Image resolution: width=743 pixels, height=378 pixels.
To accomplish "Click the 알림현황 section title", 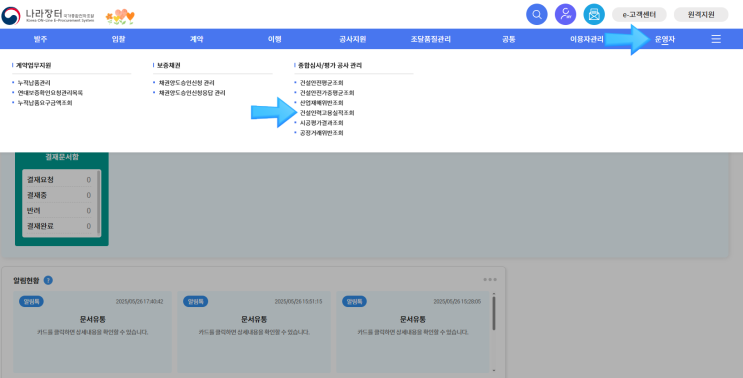I will (27, 280).
